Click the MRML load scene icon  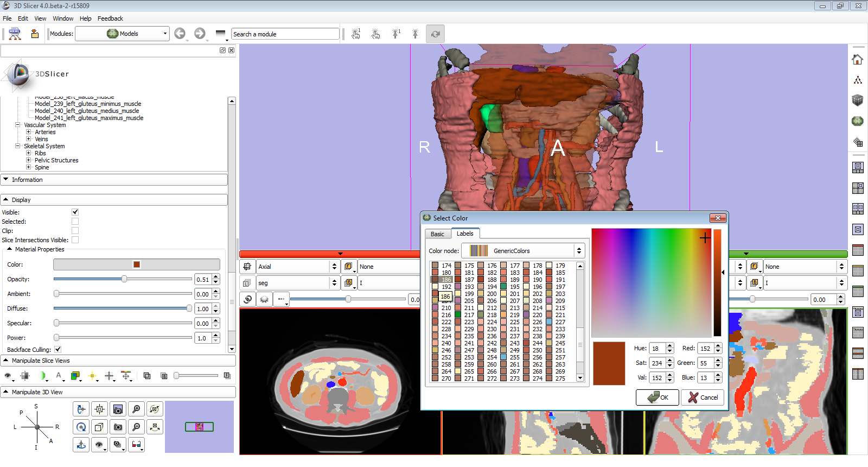15,34
